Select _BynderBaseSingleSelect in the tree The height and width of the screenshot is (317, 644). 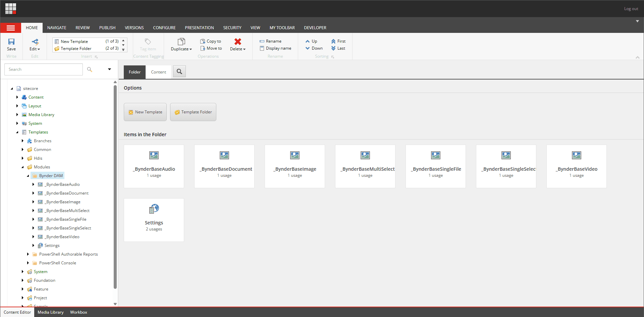(x=68, y=228)
